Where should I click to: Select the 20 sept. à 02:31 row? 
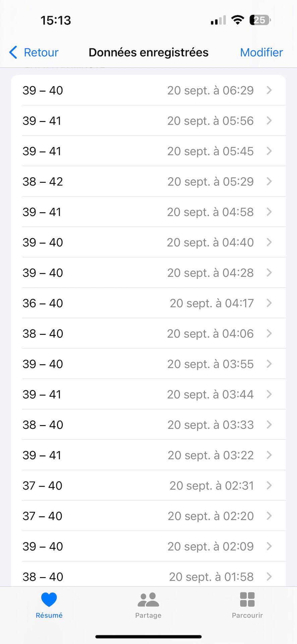[x=148, y=486]
